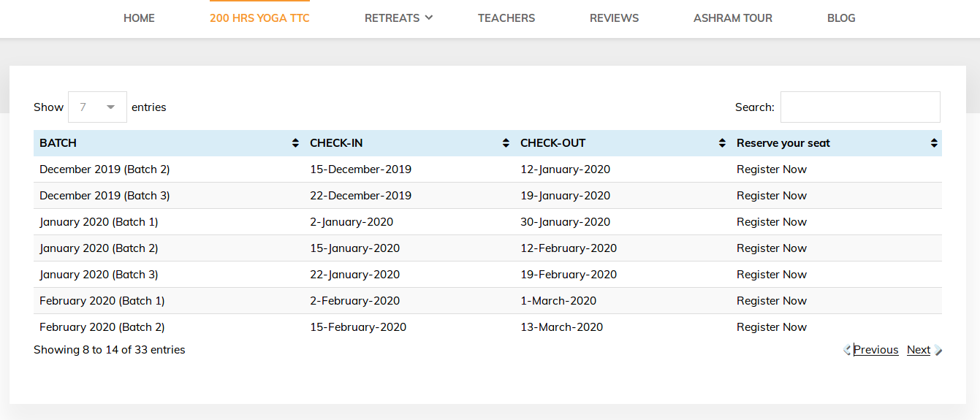Sort by BATCH column arrows
Image resolution: width=980 pixels, height=420 pixels.
295,143
